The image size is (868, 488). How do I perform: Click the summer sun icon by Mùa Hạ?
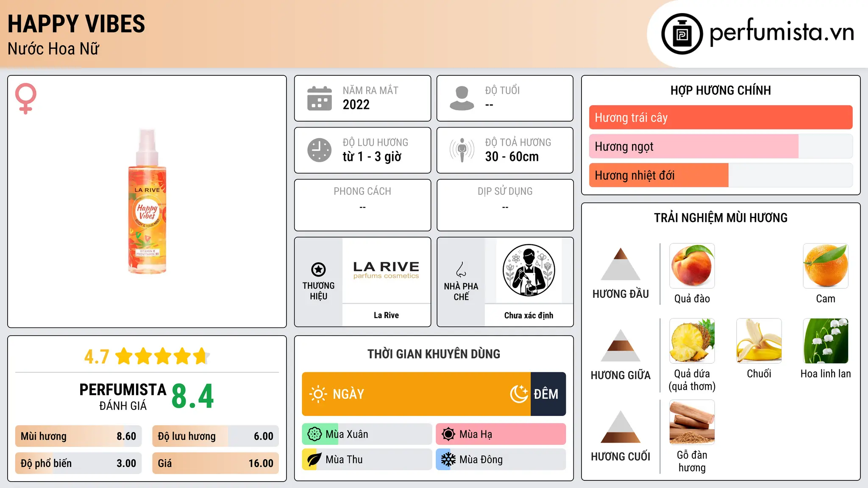point(448,434)
